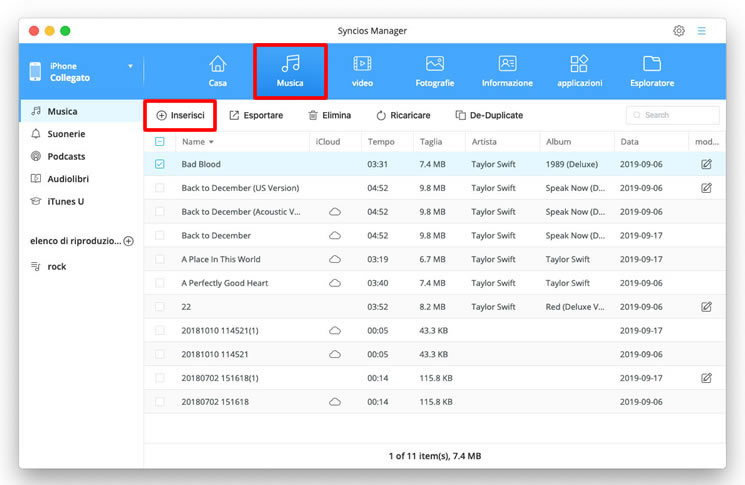Uncheck the Bad Blood checkbox
This screenshot has height=485, width=745.
[160, 164]
